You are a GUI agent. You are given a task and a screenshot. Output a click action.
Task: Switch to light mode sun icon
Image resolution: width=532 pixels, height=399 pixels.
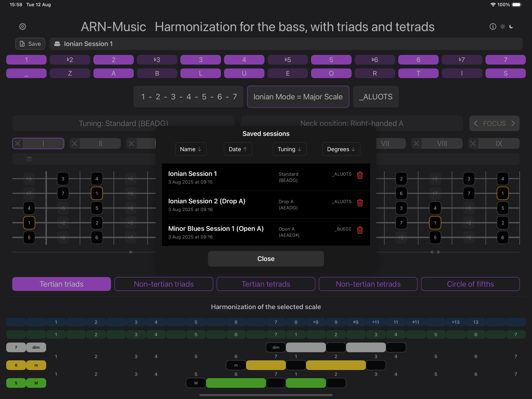(x=503, y=26)
